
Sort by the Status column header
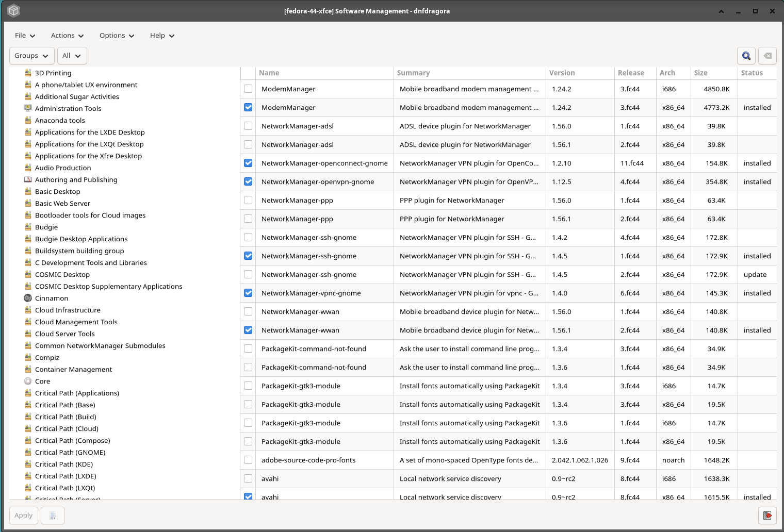pos(757,73)
